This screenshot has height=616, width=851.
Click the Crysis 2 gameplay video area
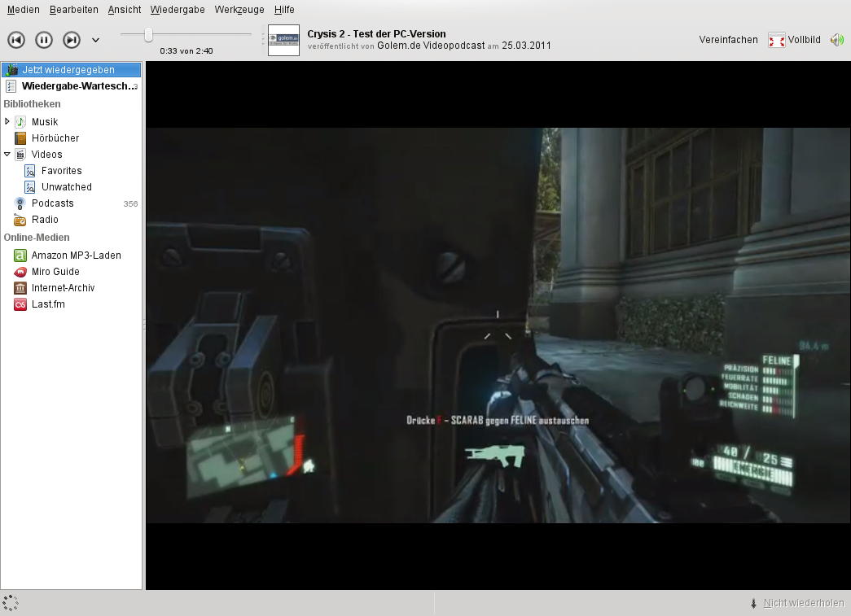pyautogui.click(x=498, y=325)
